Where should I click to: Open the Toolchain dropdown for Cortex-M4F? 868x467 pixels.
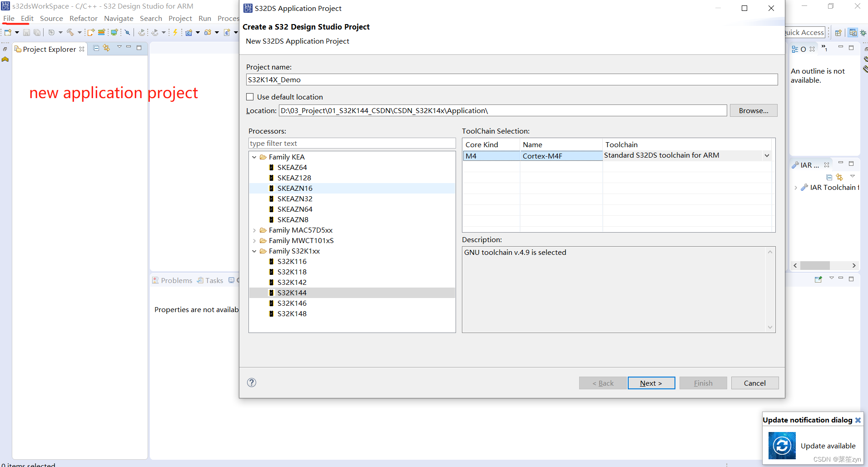tap(767, 155)
